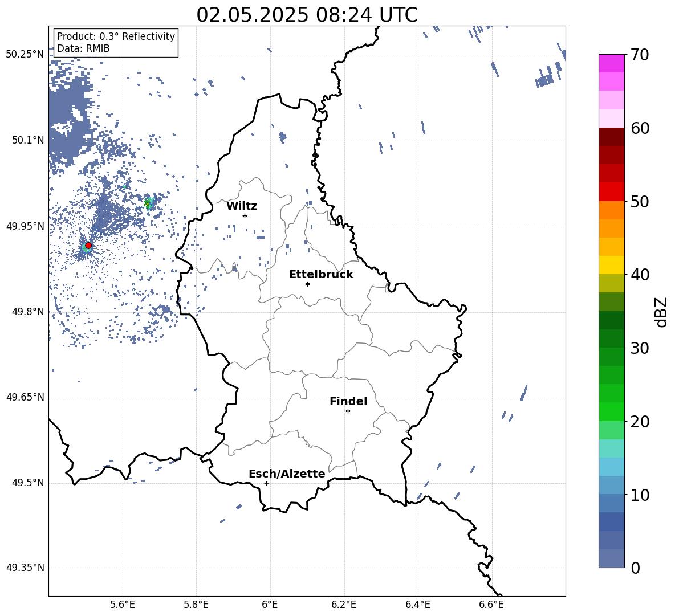Click the '49.8°N' latitude label
675x616 pixels.
(x=28, y=312)
